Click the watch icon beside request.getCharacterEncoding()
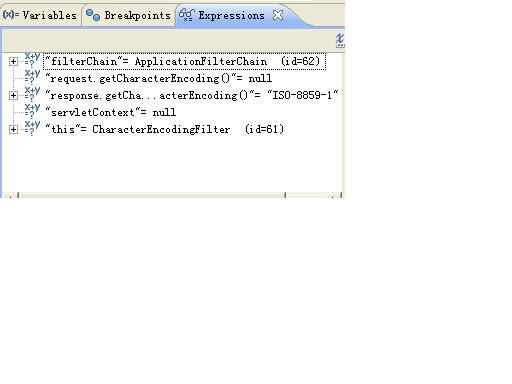This screenshot has width=512, height=384. [x=32, y=77]
